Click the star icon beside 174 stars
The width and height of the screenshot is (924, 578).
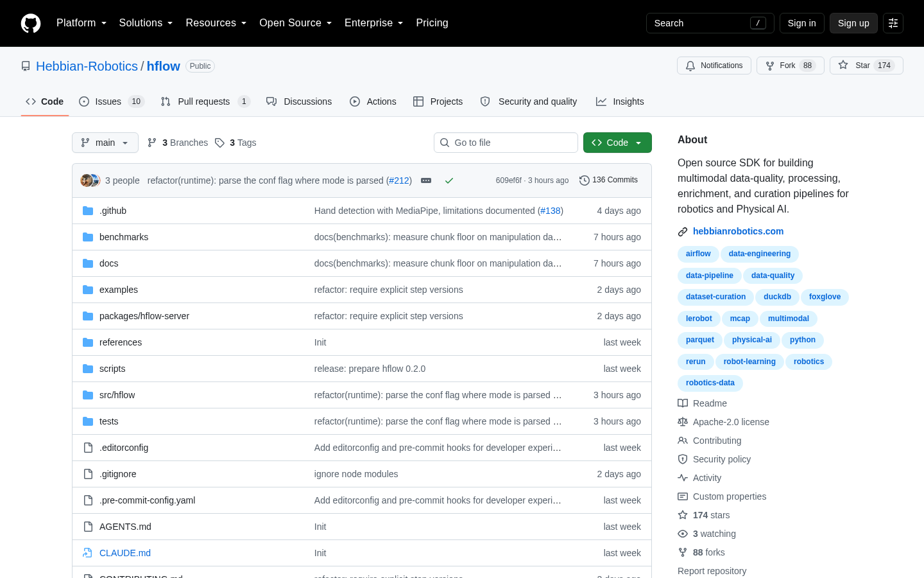683,515
